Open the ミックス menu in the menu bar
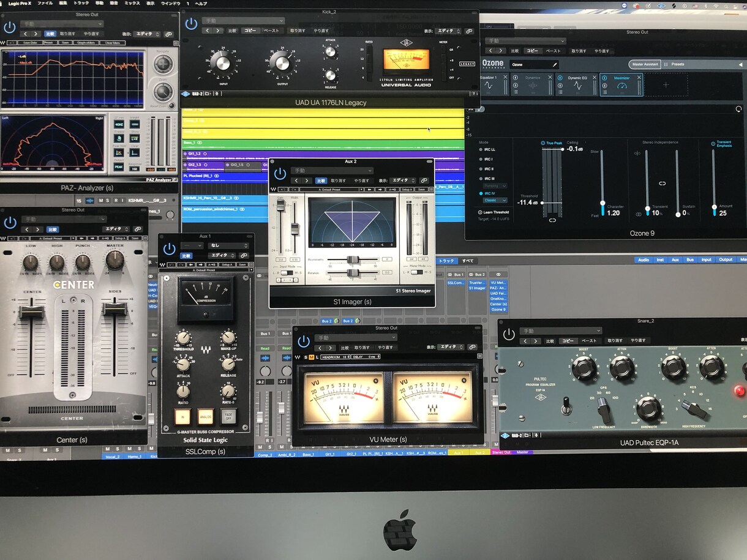 132,3
